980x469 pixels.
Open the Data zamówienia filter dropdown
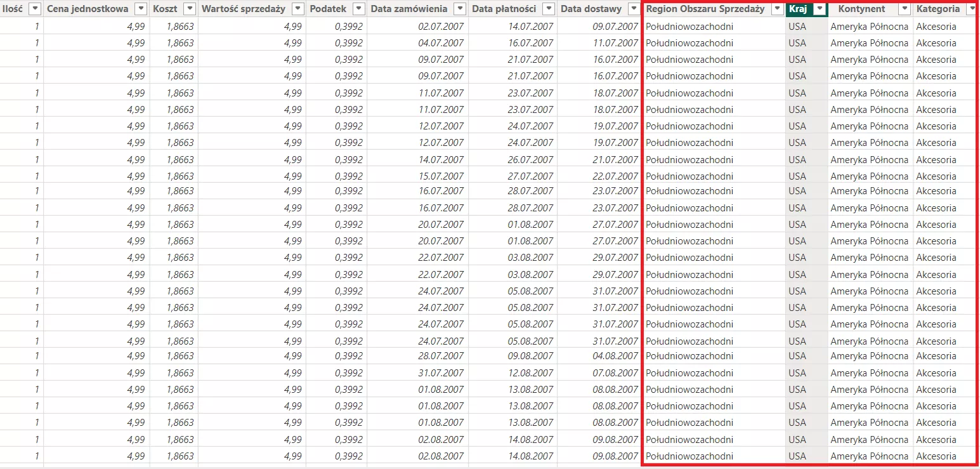coord(460,9)
